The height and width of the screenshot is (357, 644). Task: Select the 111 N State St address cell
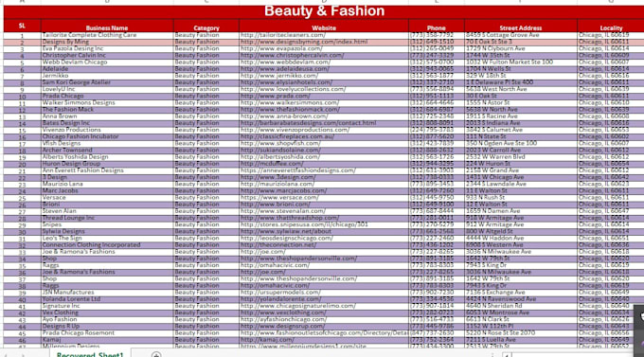click(x=520, y=136)
